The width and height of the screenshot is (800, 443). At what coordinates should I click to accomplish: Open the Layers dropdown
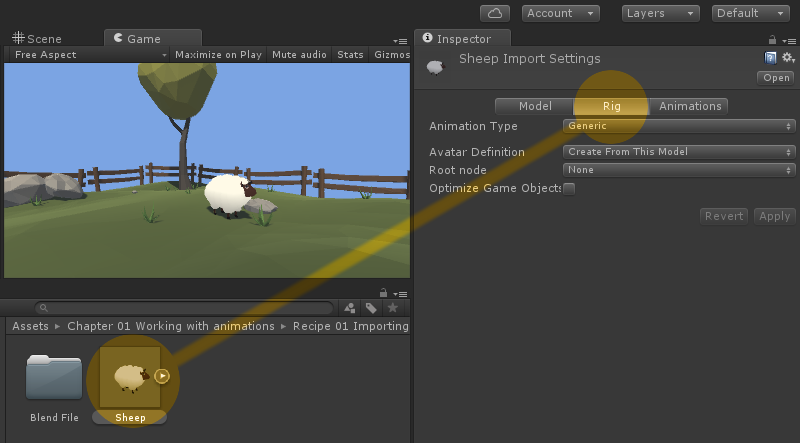[x=660, y=13]
